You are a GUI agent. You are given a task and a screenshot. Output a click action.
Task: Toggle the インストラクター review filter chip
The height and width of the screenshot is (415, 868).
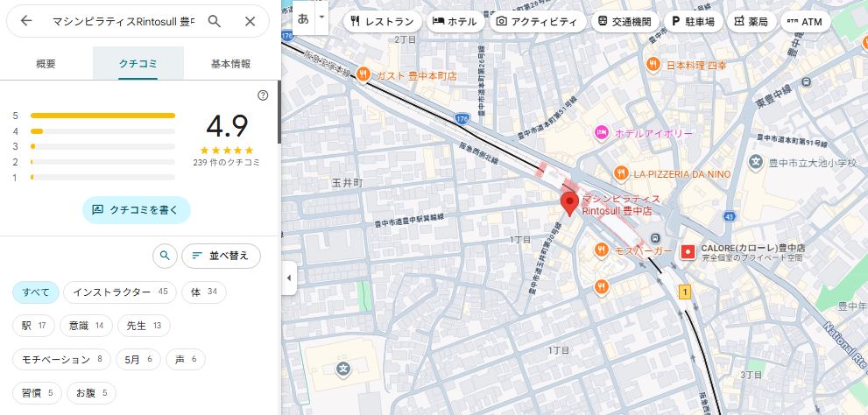click(120, 292)
